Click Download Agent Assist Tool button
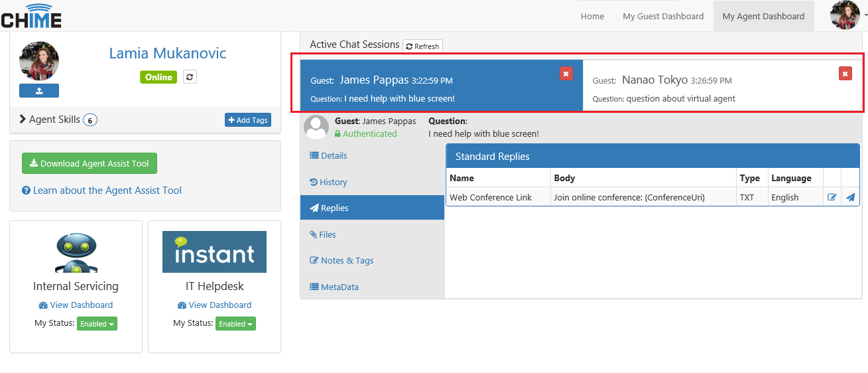 tap(90, 163)
